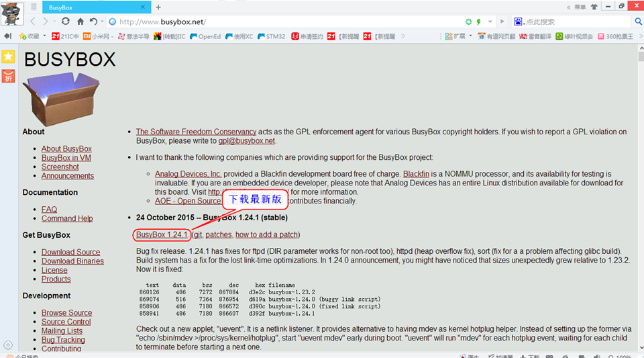Open the About BusyBox link
Image resolution: width=644 pixels, height=358 pixels.
tap(66, 149)
